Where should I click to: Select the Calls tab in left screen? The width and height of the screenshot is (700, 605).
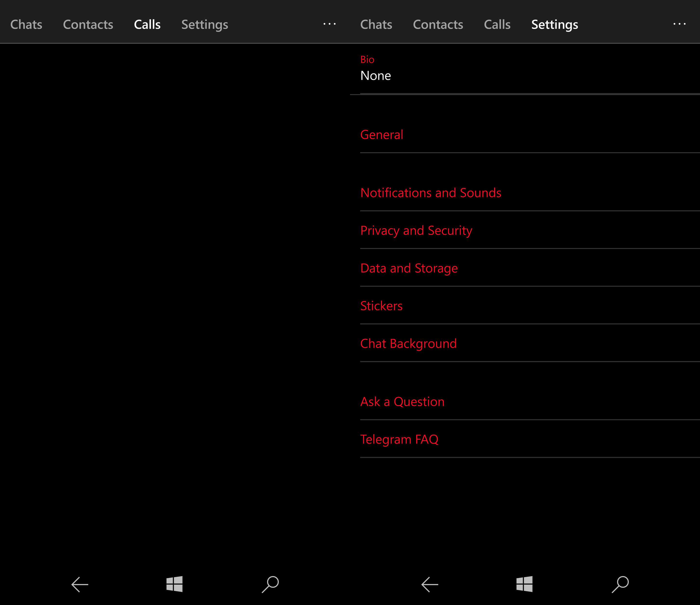(147, 24)
